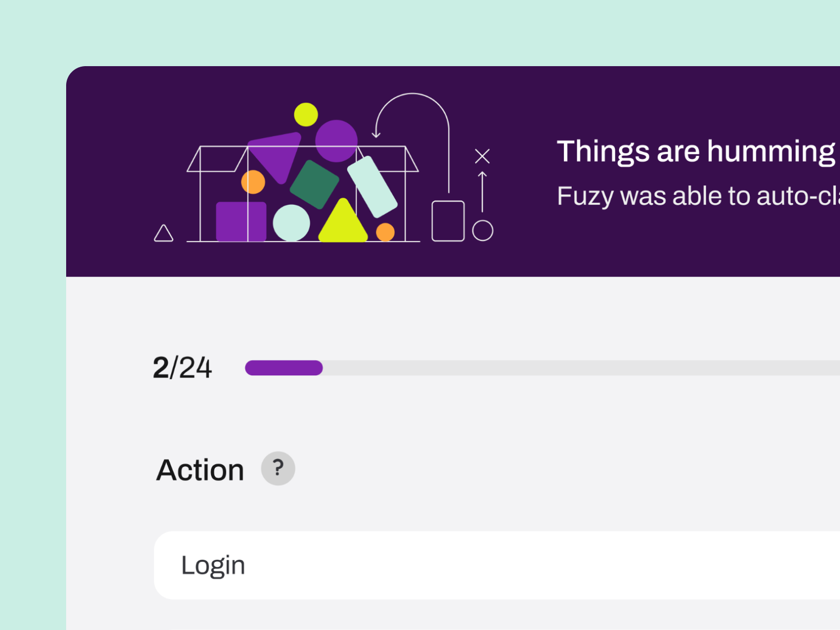This screenshot has height=630, width=840.
Task: Click the Login action input field
Action: click(x=496, y=565)
